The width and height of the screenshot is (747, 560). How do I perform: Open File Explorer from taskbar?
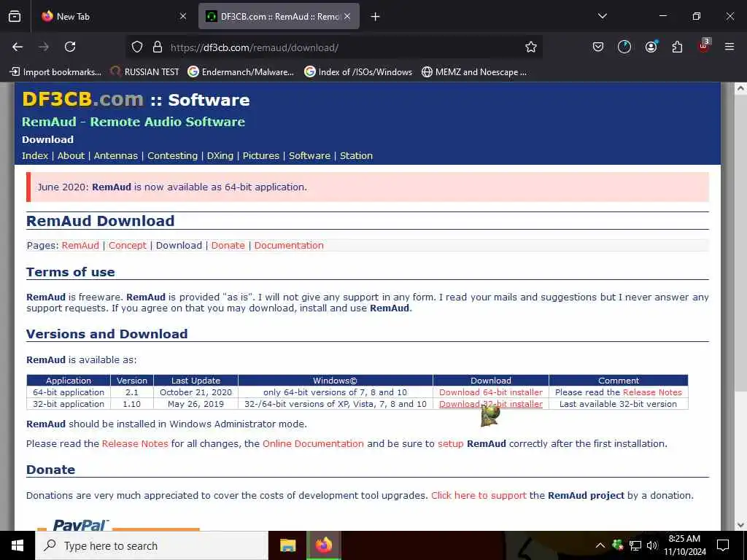[287, 545]
